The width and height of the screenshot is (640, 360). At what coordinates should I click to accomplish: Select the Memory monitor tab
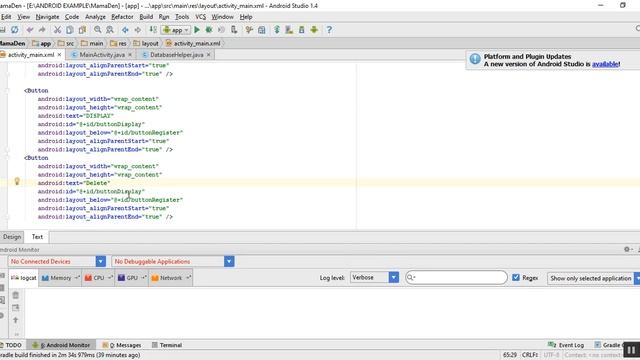pos(60,278)
